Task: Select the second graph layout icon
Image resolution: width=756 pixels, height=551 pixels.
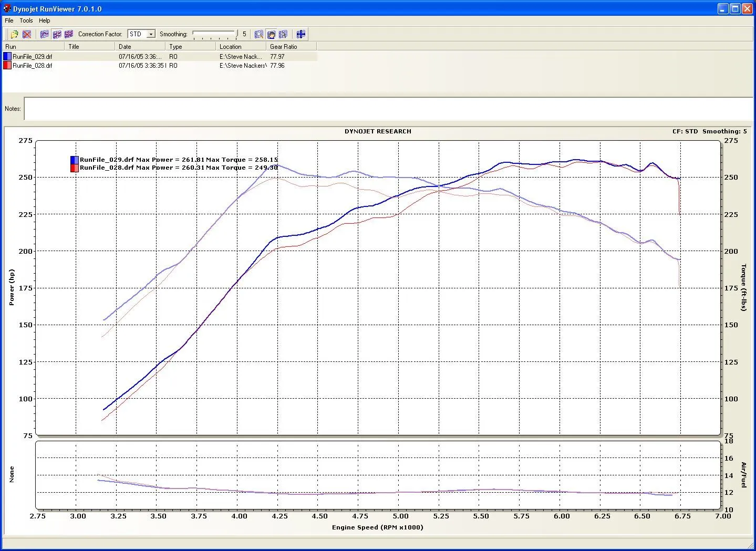Action: (x=57, y=34)
